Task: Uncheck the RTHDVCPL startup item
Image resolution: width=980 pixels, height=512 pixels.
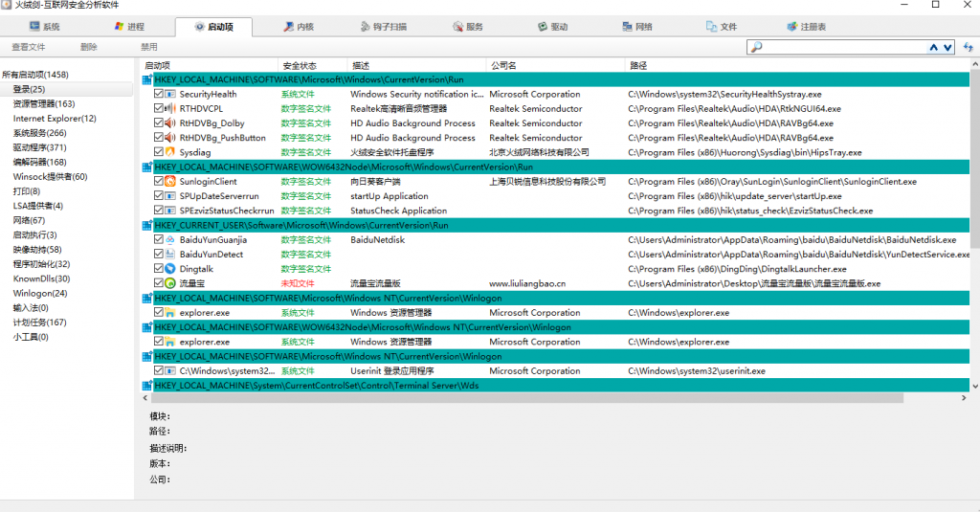Action: (x=159, y=108)
